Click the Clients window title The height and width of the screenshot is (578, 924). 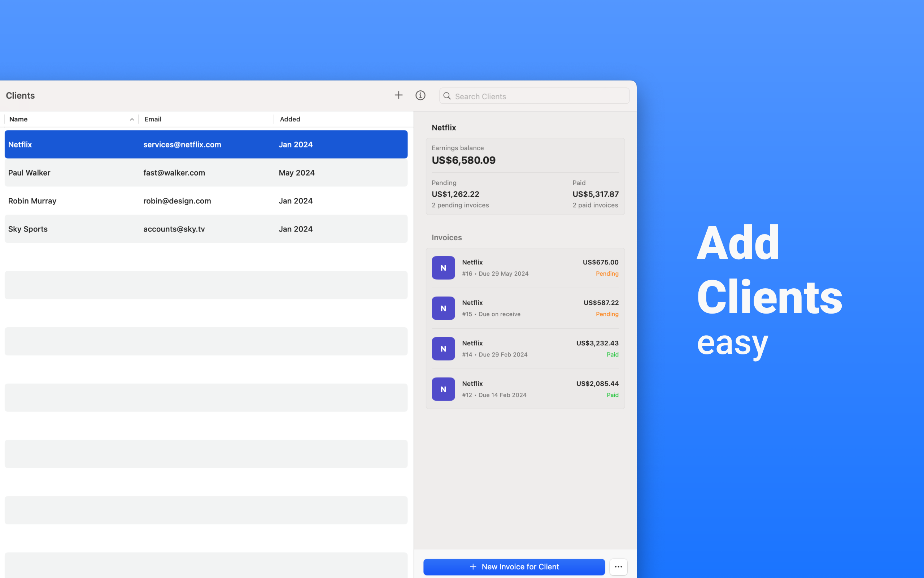(x=20, y=96)
